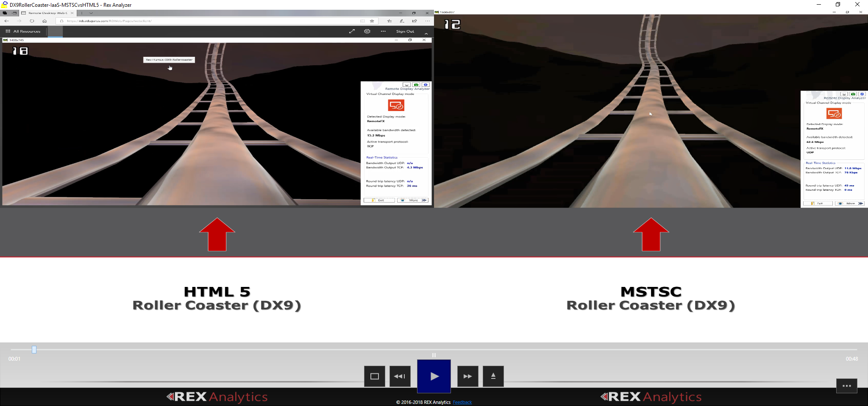The height and width of the screenshot is (406, 868).
Task: Click the 15.3 Mbps available bandwidth value
Action: [x=376, y=136]
